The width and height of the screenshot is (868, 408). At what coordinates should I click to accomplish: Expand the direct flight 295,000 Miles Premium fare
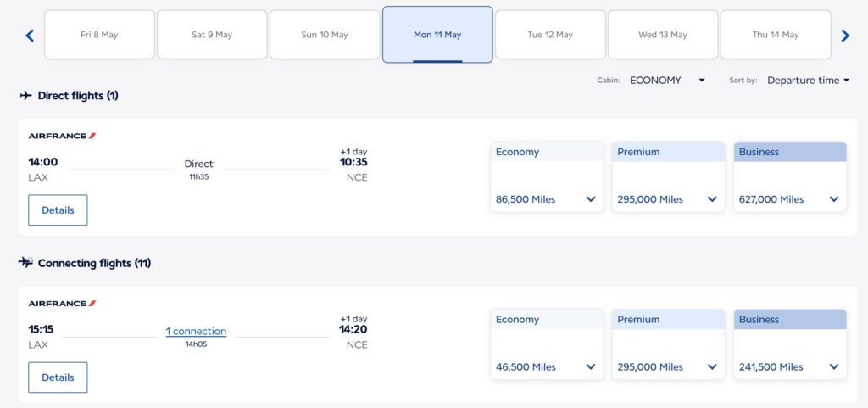(668, 199)
